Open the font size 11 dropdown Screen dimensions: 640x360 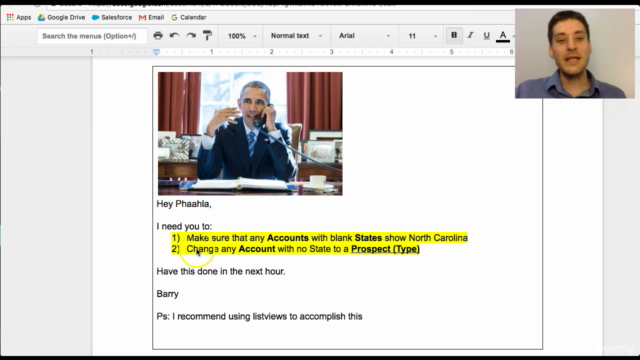[x=422, y=36]
